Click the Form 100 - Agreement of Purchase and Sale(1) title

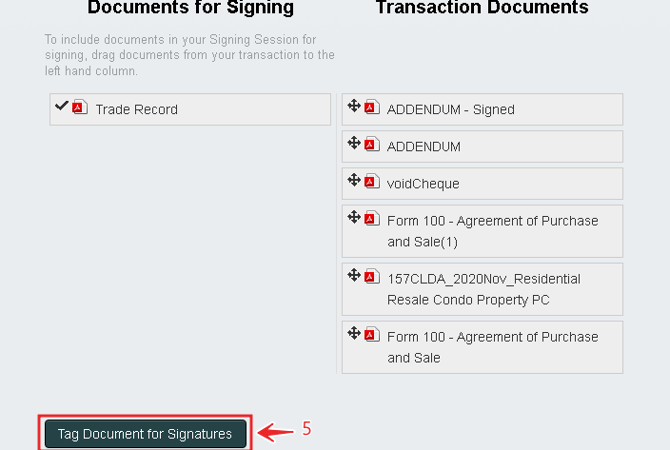(x=492, y=231)
